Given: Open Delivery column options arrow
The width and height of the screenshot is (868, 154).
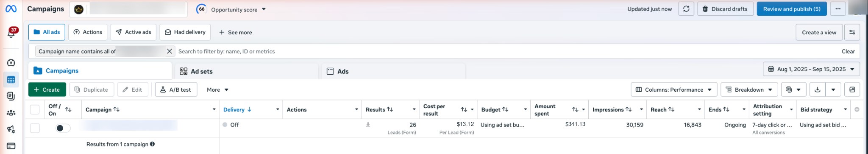Looking at the screenshot, I should tap(278, 109).
